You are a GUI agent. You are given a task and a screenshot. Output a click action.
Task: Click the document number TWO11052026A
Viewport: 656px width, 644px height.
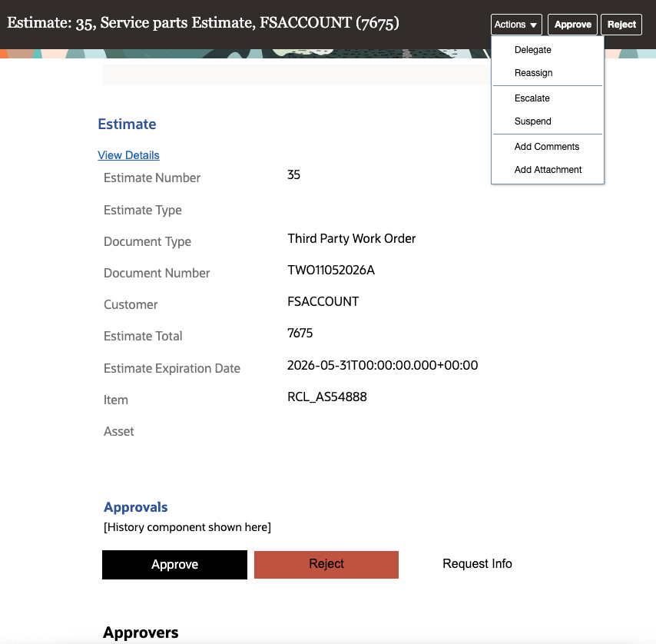[331, 271]
